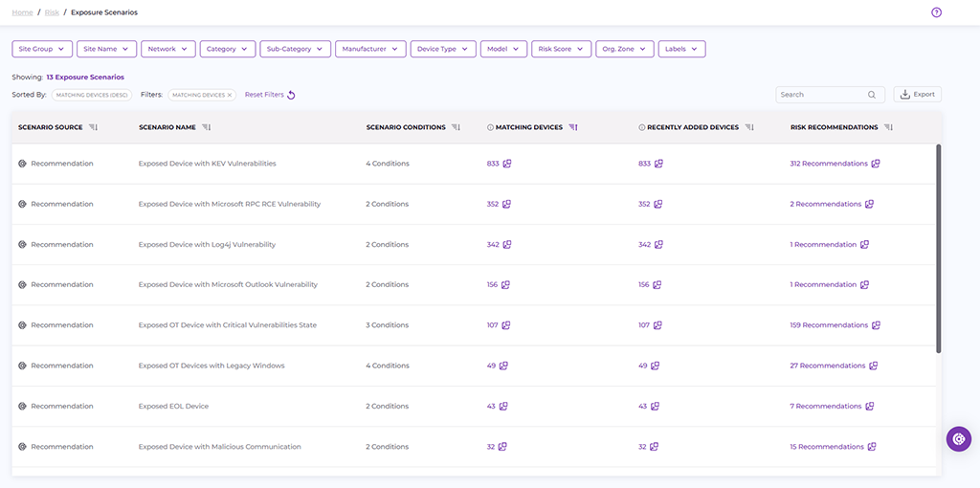Select 'Exposed EOL Device' scenario name
The height and width of the screenshot is (488, 980).
click(x=173, y=406)
